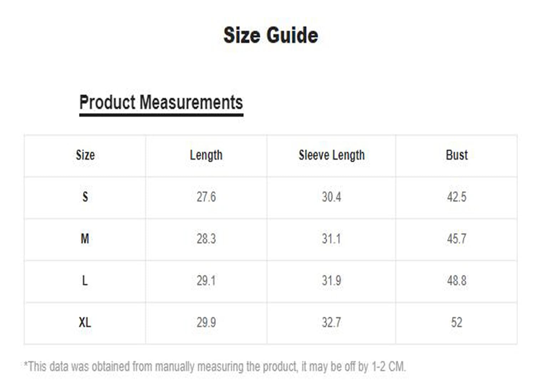Click the 30.4 sleeve length cell
The image size is (535, 392).
pos(331,197)
